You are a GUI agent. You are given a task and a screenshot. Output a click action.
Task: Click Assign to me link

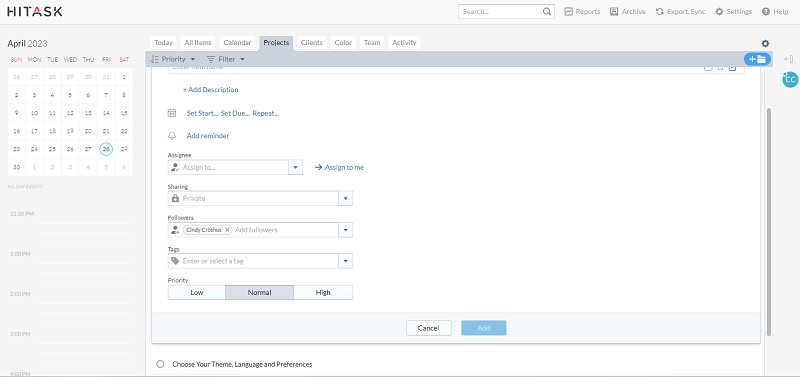339,167
